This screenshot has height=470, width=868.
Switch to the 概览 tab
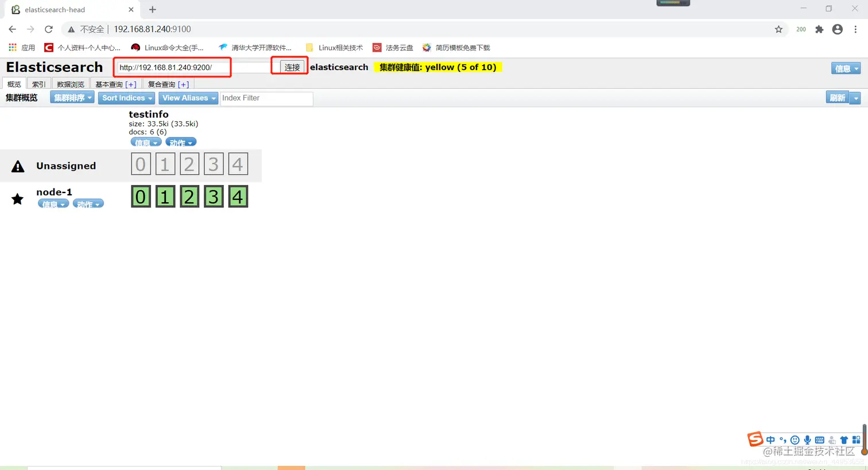coord(14,84)
